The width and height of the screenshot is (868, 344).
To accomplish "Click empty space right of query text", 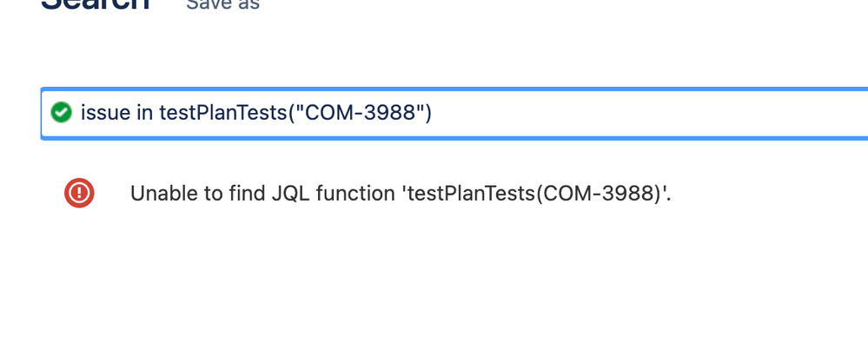I will [647, 114].
